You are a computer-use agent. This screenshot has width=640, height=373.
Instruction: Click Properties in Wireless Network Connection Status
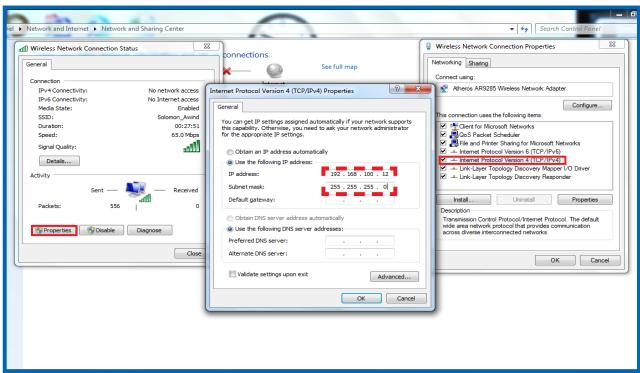[54, 231]
